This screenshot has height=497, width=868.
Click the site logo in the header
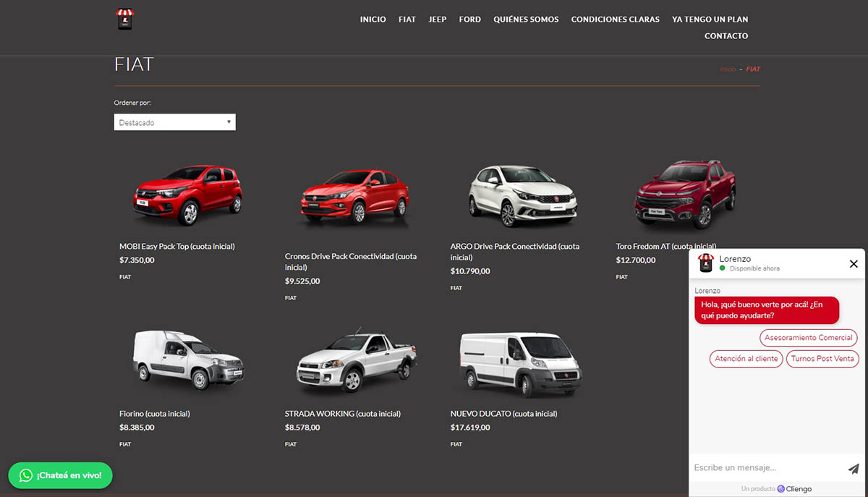coord(126,20)
